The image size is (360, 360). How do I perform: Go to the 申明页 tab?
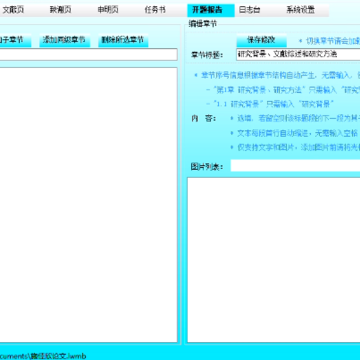pos(108,10)
